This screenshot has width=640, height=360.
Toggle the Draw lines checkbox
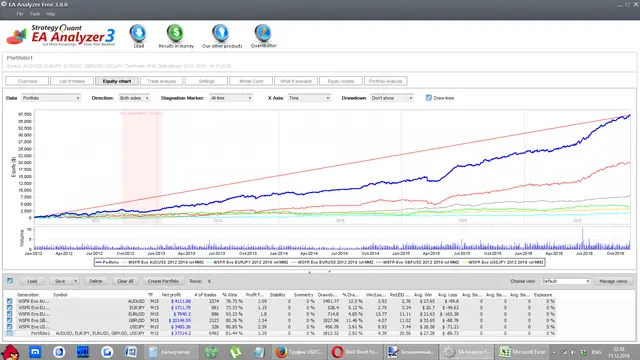pos(429,98)
